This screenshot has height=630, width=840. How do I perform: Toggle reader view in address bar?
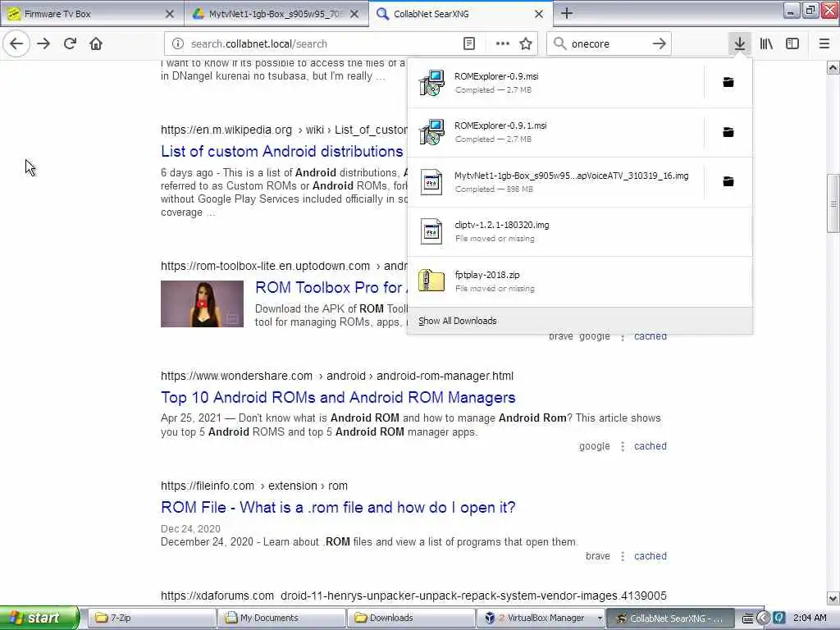click(x=468, y=43)
